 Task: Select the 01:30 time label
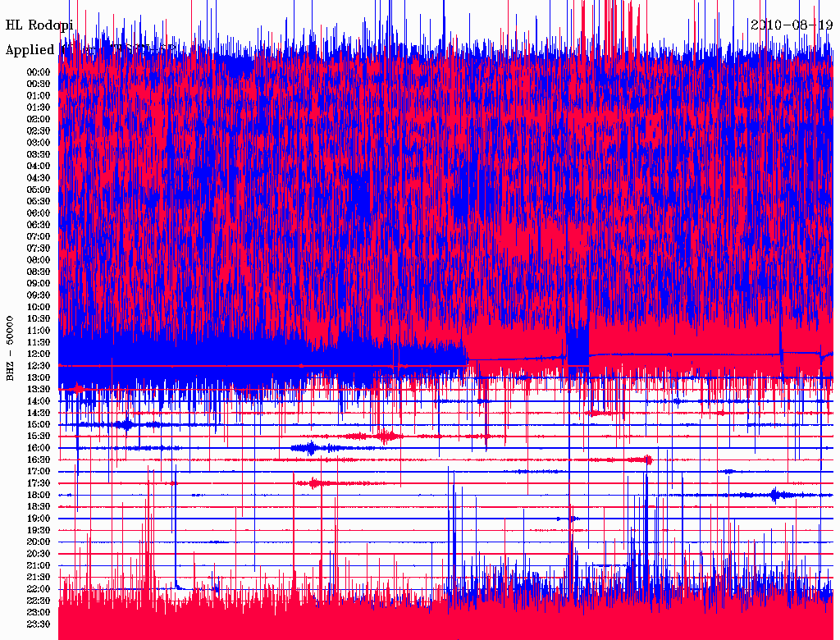(39, 107)
